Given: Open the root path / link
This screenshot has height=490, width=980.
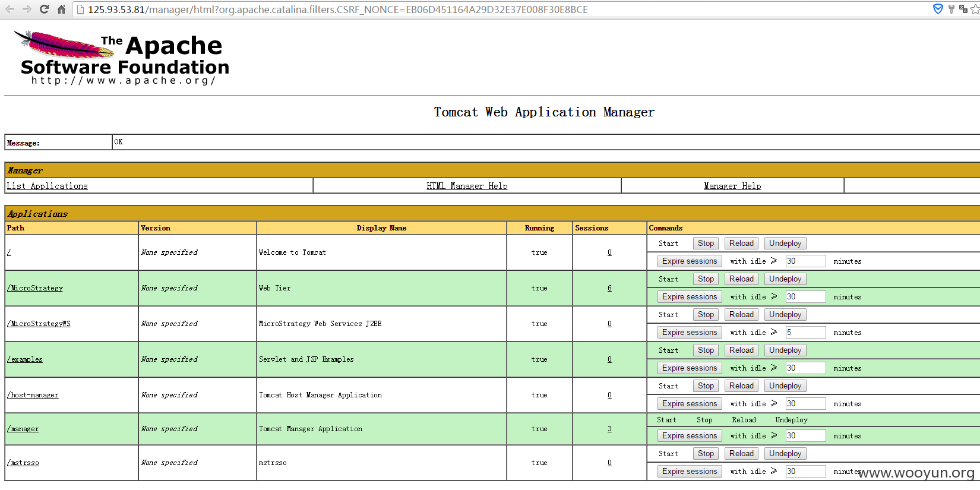Looking at the screenshot, I should (x=9, y=252).
